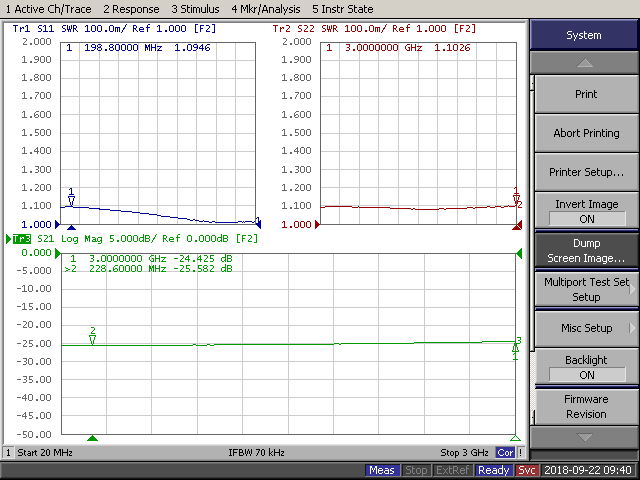Expand Misc Setup submenu

[x=586, y=328]
